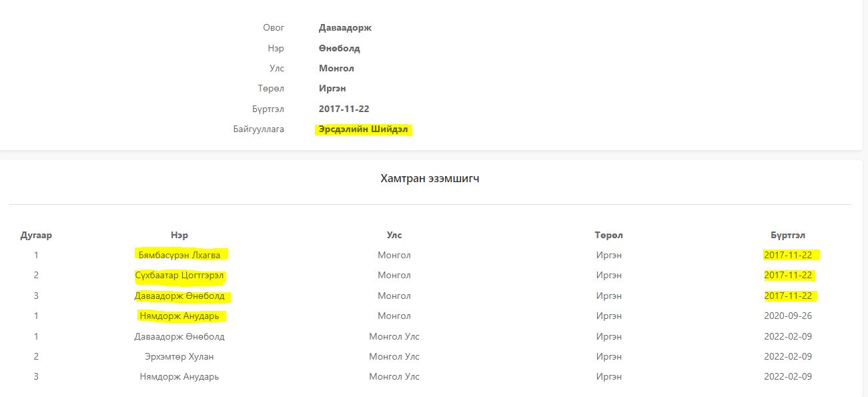Click the "Дугаар" column header
The width and height of the screenshot is (868, 397).
pos(36,235)
